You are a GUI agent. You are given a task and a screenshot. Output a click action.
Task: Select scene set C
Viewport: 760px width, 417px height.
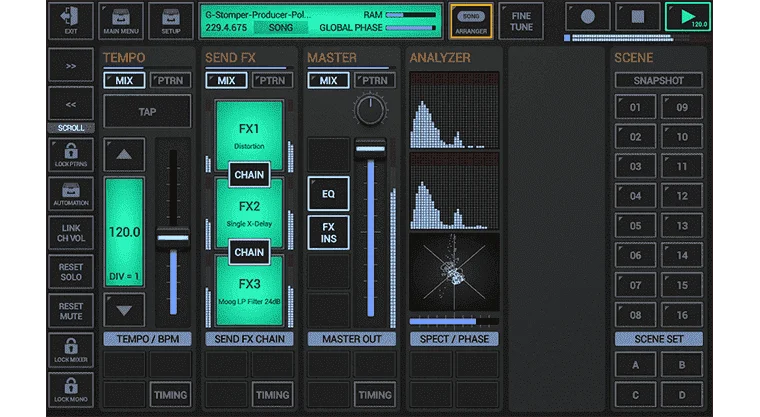point(635,395)
